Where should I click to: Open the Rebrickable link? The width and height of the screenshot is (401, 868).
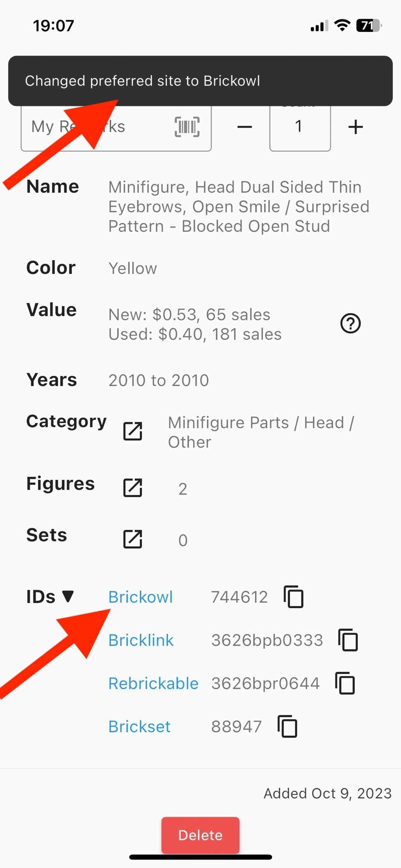pyautogui.click(x=153, y=683)
